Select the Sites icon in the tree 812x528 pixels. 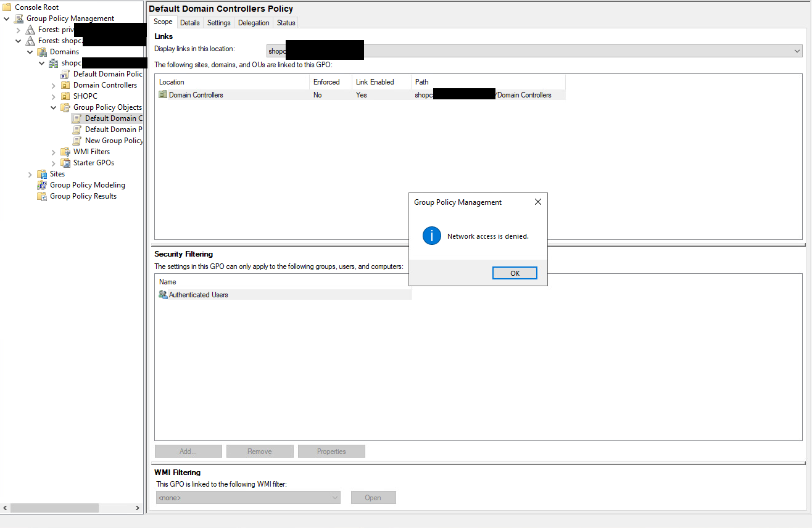(43, 173)
